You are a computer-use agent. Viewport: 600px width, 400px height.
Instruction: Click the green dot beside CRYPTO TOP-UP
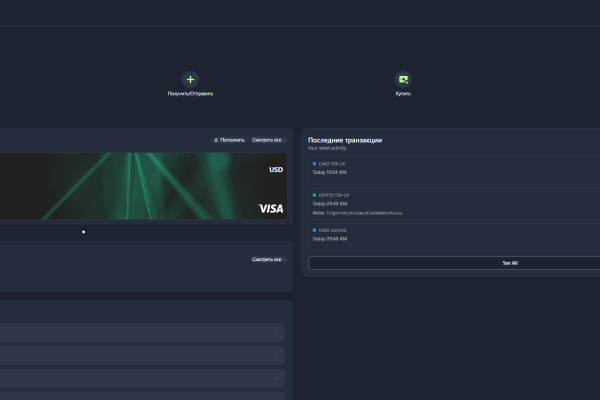point(314,195)
